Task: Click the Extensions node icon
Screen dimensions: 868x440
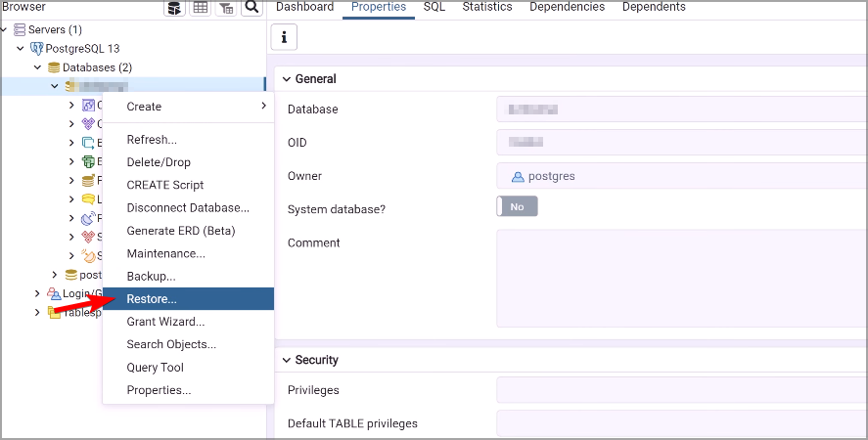Action: point(88,161)
